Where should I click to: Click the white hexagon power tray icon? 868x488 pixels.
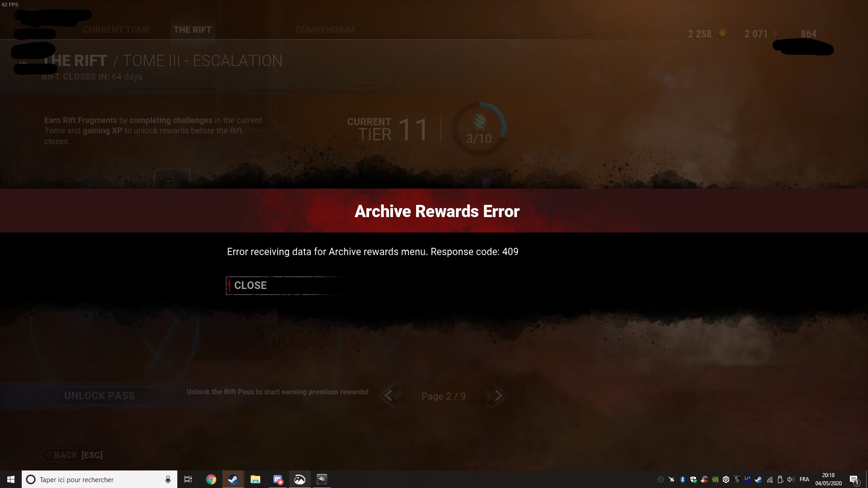726,479
